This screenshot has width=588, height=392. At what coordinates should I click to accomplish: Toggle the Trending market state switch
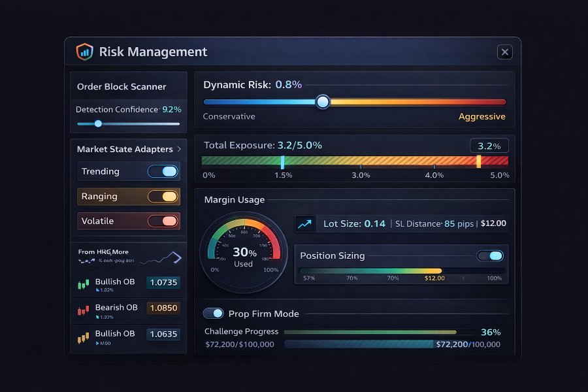tap(163, 171)
